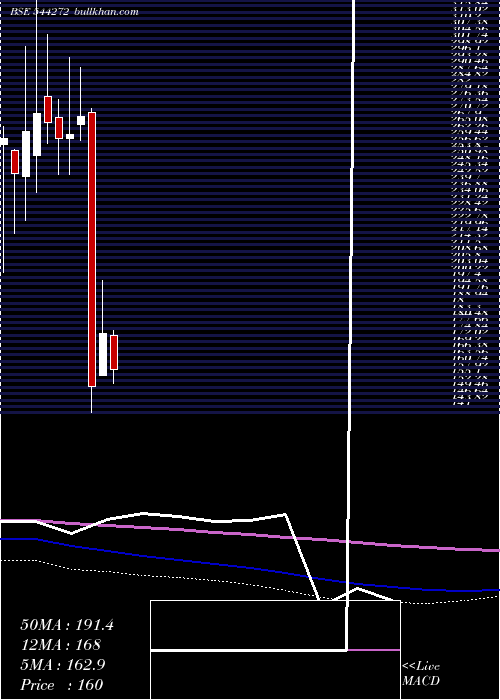Click the "Price : 160" reading
Viewport: 500px width, 700px height.
pyautogui.click(x=62, y=685)
